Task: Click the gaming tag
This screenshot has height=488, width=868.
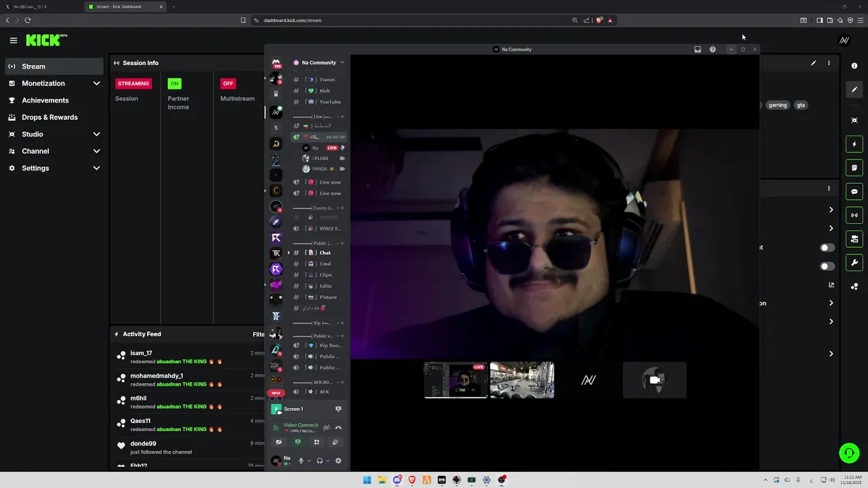Action: (778, 105)
